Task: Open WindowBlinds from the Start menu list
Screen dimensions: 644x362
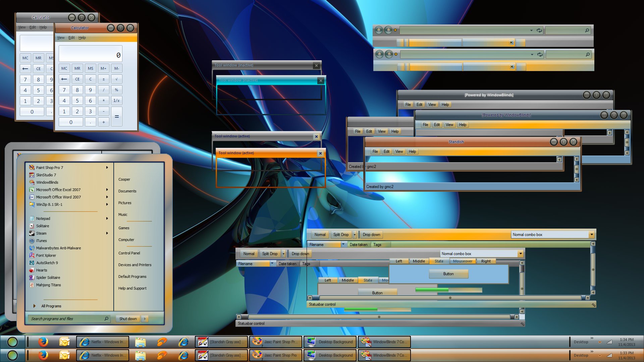Action: click(x=47, y=182)
